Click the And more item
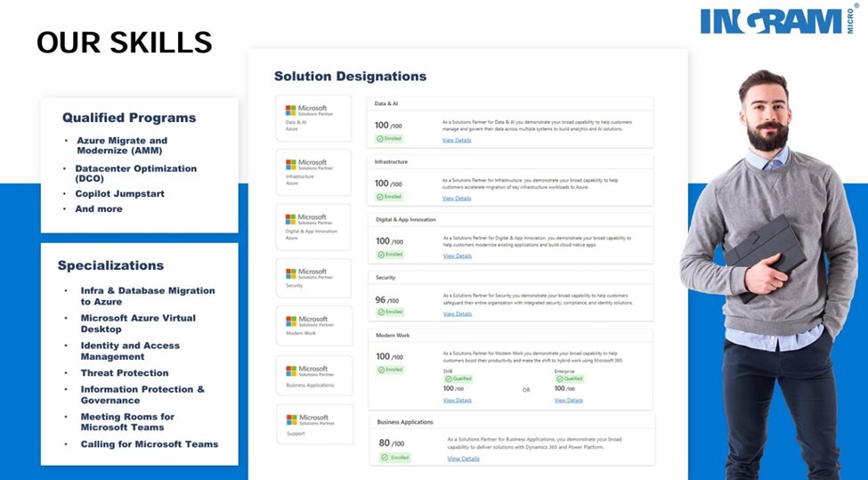 tap(99, 208)
